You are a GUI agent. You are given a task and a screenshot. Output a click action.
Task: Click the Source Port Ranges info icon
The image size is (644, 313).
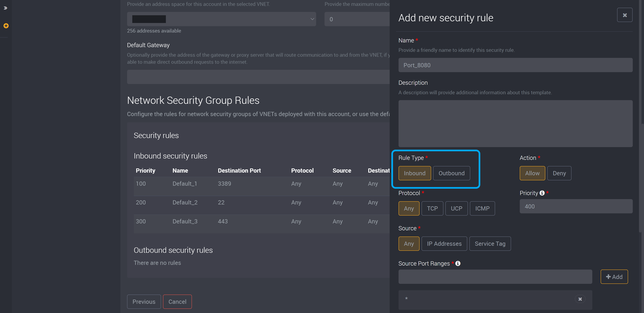pyautogui.click(x=458, y=263)
